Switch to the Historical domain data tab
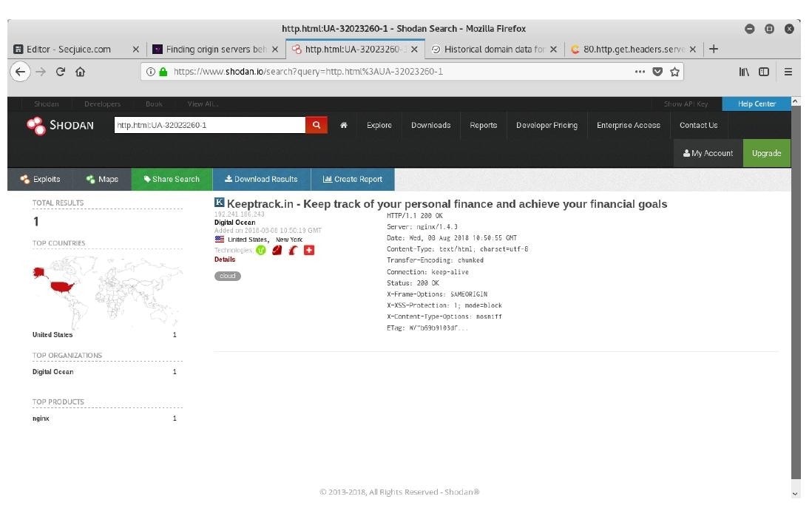 coord(493,50)
